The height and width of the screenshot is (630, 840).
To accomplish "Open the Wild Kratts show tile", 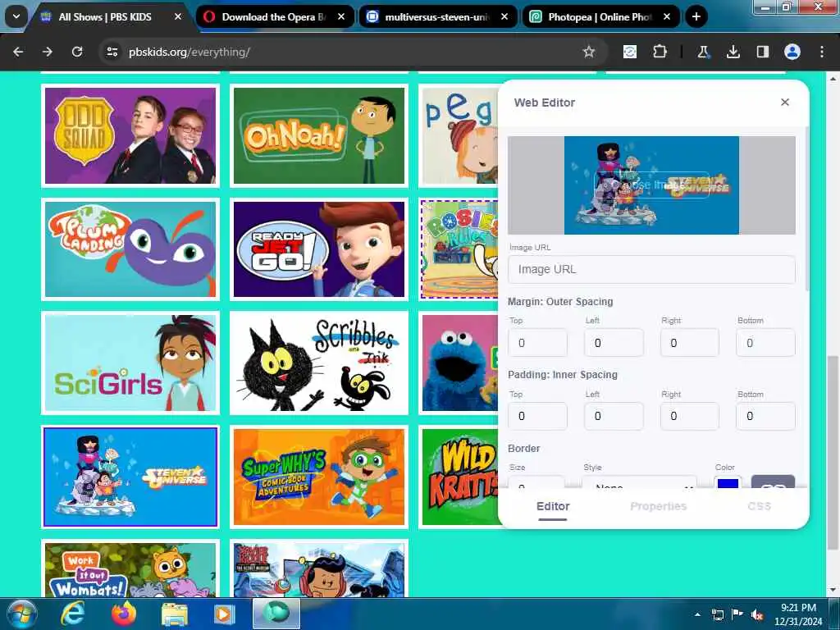I will point(459,477).
